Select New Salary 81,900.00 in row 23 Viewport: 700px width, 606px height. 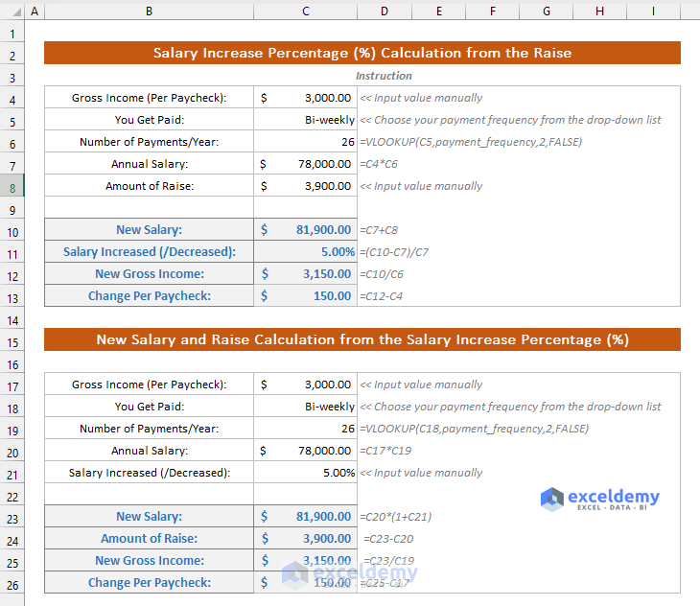[x=305, y=516]
